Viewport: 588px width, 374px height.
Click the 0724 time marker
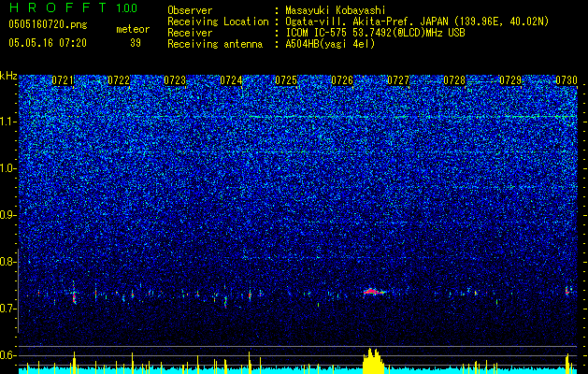(x=231, y=80)
